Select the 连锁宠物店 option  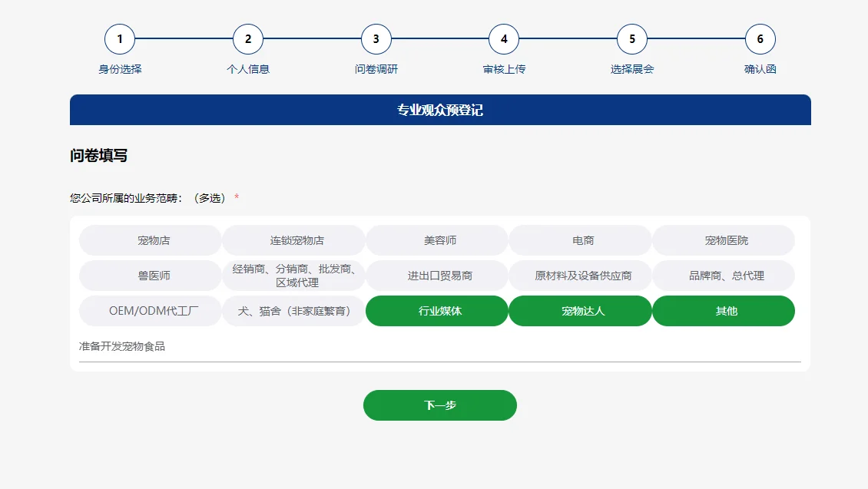tap(293, 240)
